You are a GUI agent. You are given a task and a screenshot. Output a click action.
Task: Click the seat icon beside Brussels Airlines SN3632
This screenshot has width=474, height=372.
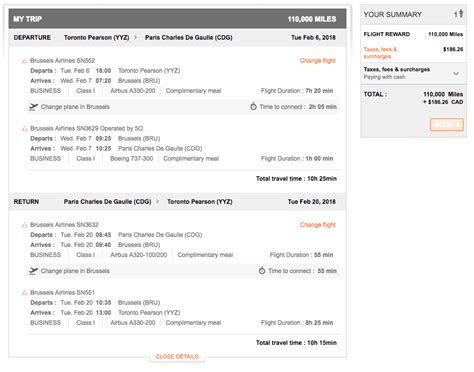(24, 225)
